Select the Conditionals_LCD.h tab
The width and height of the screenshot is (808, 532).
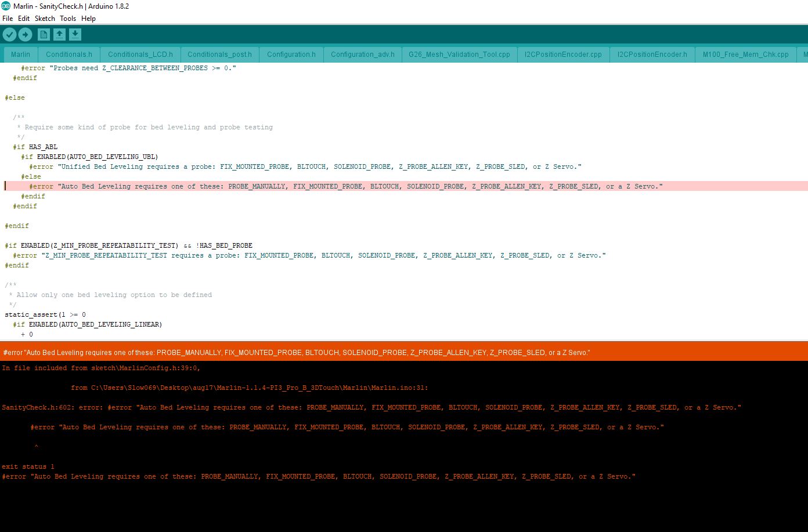[x=140, y=55]
